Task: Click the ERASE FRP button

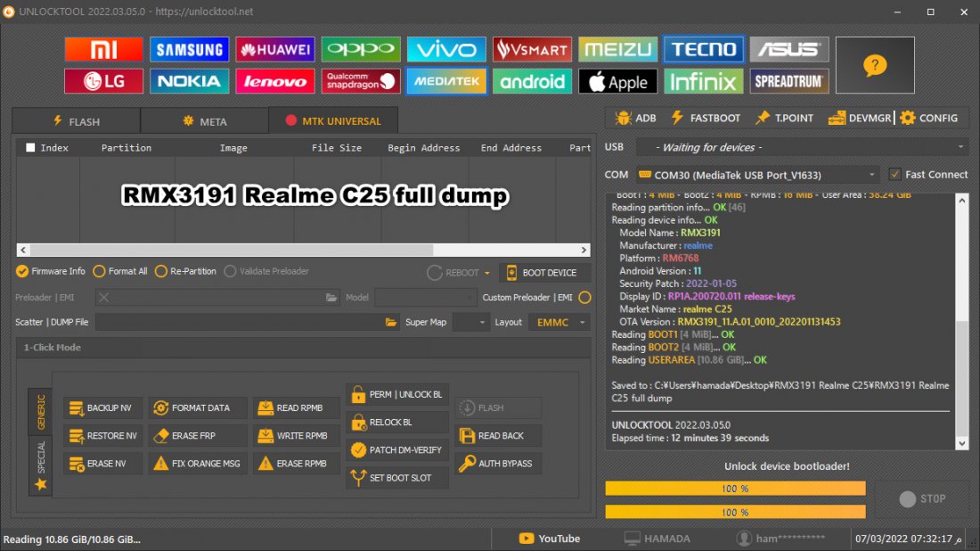Action: (185, 436)
